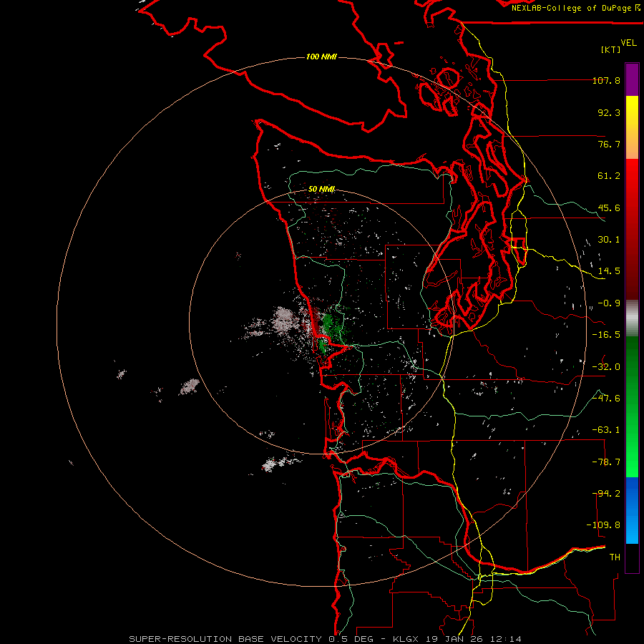Click the 100 NMI range ring label
644x644 pixels.
pyautogui.click(x=321, y=57)
